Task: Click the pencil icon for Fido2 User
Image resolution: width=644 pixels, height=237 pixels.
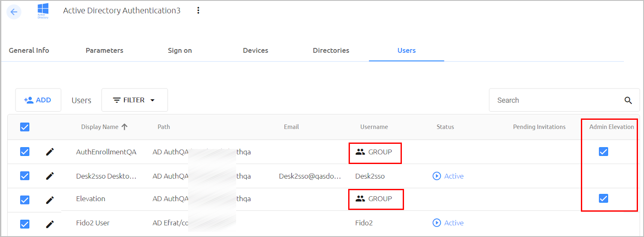Action: pos(50,224)
